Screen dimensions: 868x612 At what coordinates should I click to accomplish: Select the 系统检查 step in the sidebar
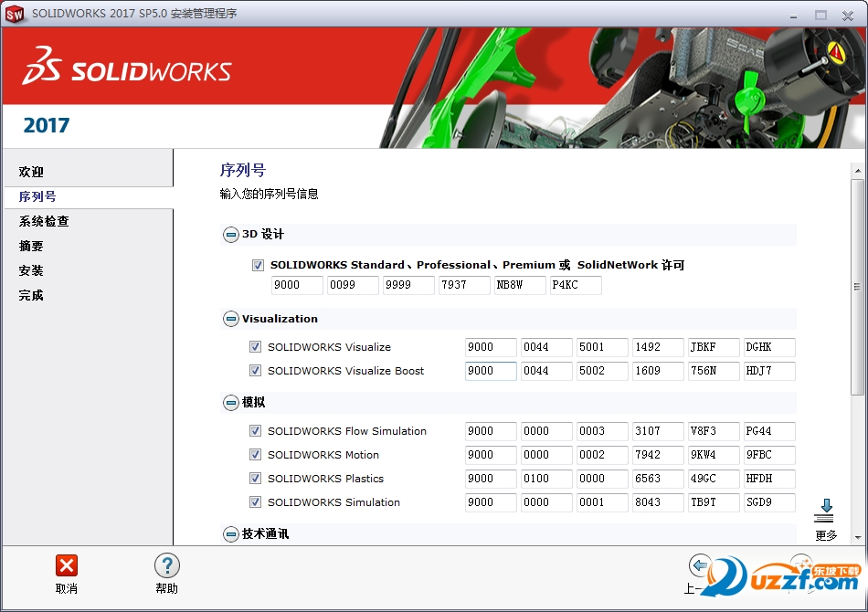[x=44, y=221]
